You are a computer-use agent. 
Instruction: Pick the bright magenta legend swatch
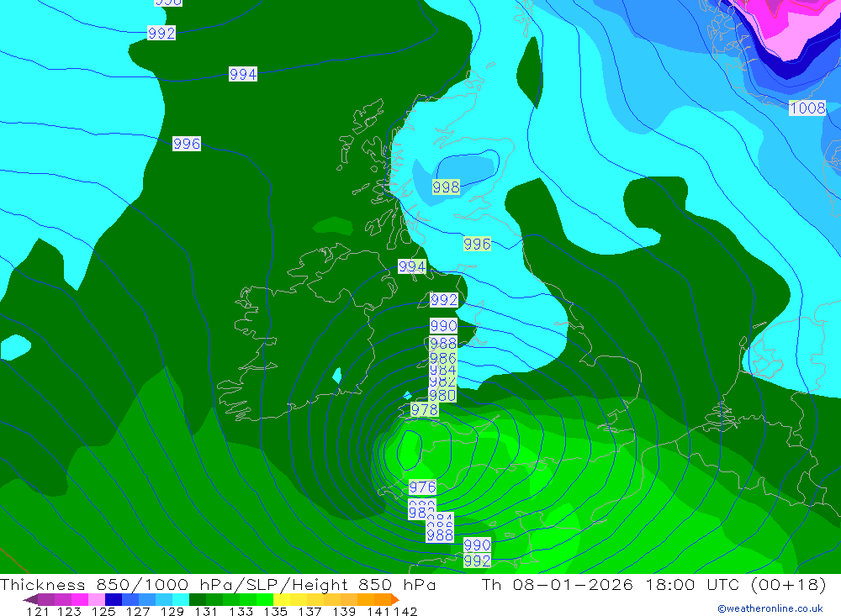pyautogui.click(x=80, y=599)
